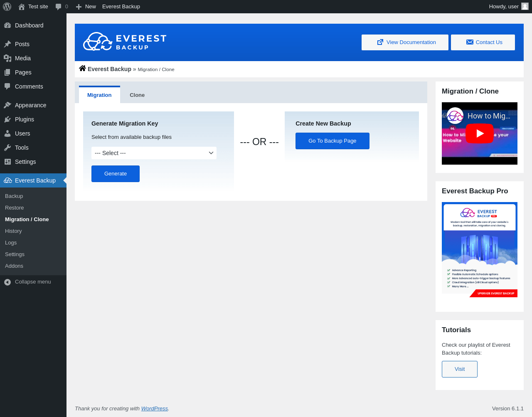This screenshot has height=417, width=532.
Task: Click the Everest Backup Pro banner
Action: (x=480, y=250)
